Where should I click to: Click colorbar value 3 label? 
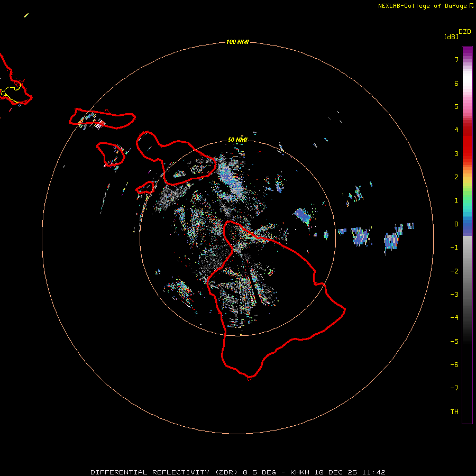click(456, 153)
